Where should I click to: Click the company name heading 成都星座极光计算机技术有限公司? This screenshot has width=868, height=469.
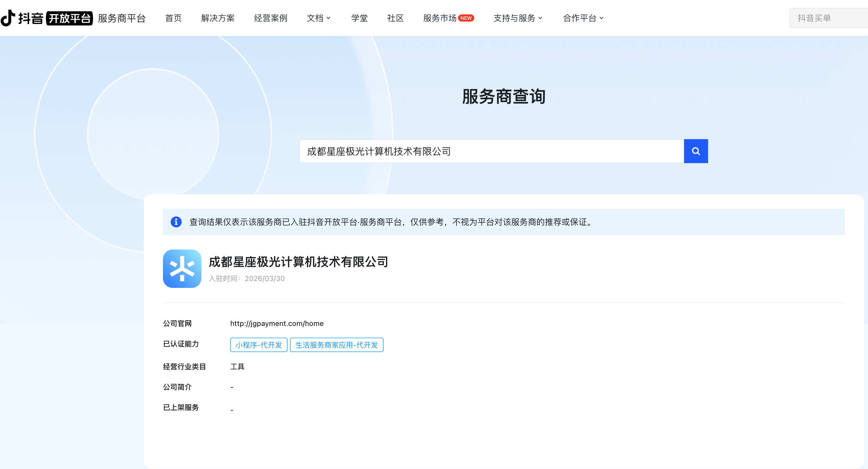click(x=298, y=261)
